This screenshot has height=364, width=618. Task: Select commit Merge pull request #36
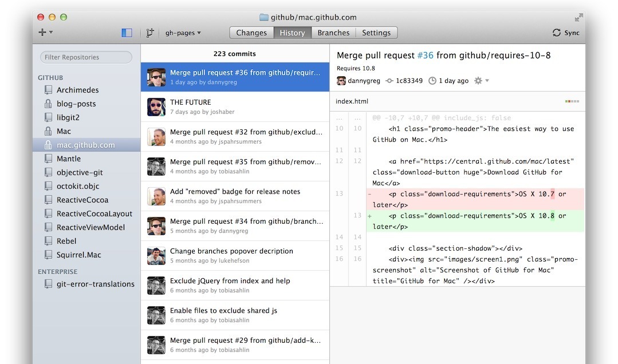[235, 77]
